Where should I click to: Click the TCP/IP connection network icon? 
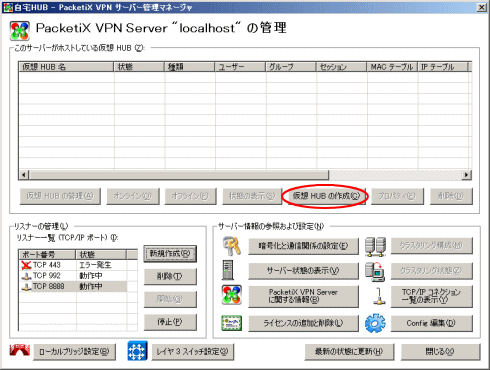click(x=379, y=296)
